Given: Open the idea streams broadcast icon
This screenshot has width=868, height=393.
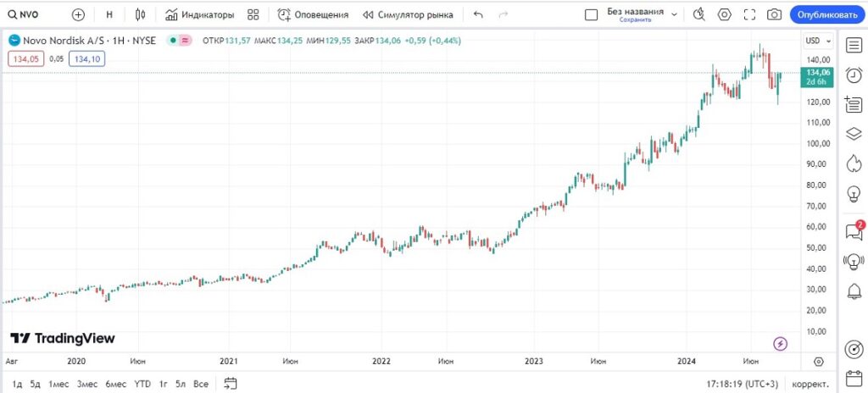Looking at the screenshot, I should [x=854, y=260].
